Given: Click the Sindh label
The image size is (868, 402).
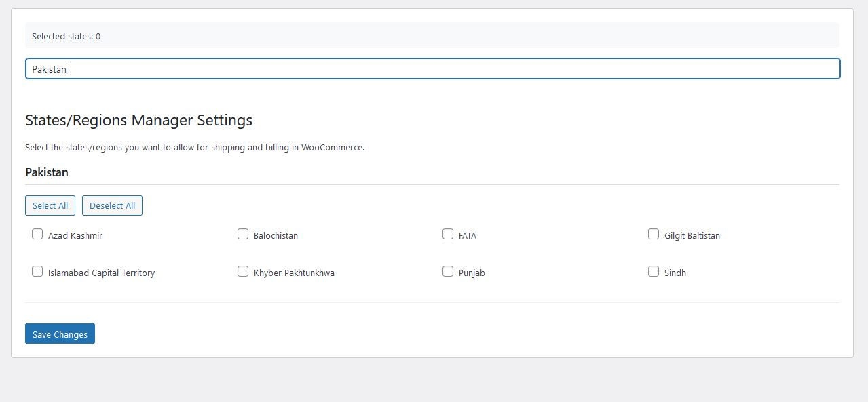Looking at the screenshot, I should tap(675, 273).
